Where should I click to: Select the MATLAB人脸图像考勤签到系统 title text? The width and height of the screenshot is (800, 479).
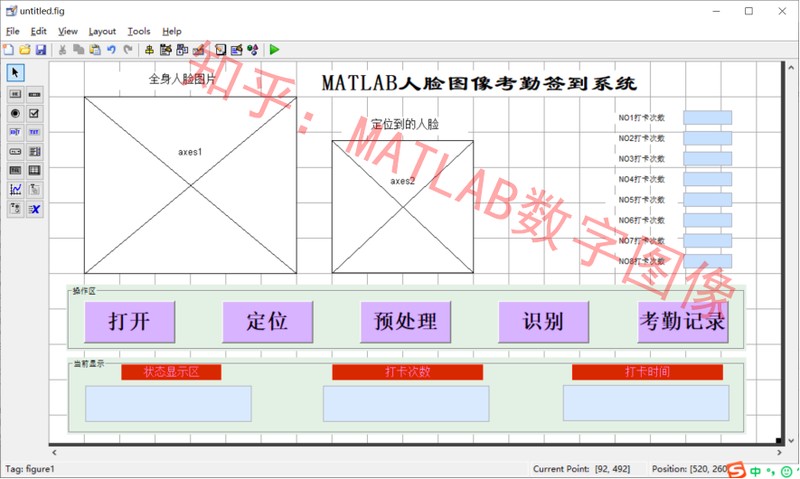point(479,83)
